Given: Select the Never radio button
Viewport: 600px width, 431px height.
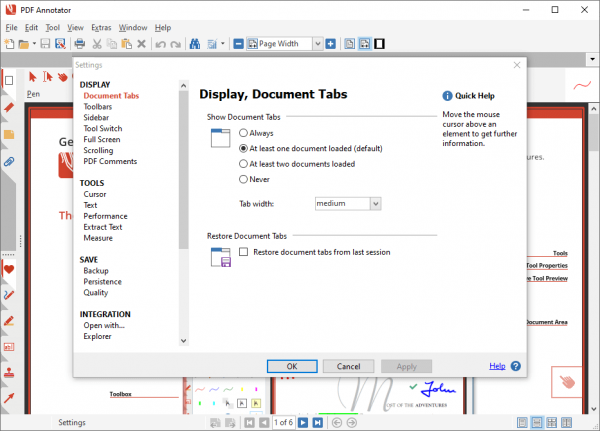Looking at the screenshot, I should (244, 179).
